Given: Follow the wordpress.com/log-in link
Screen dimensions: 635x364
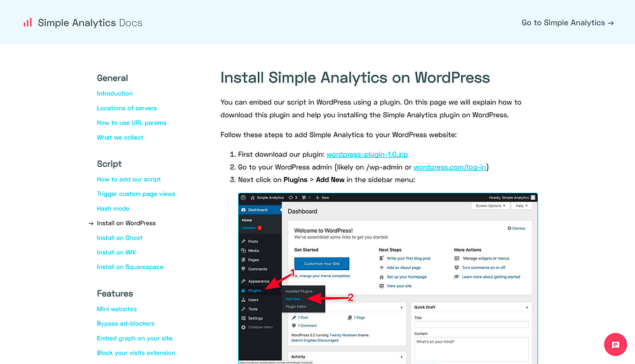Looking at the screenshot, I should (x=450, y=167).
